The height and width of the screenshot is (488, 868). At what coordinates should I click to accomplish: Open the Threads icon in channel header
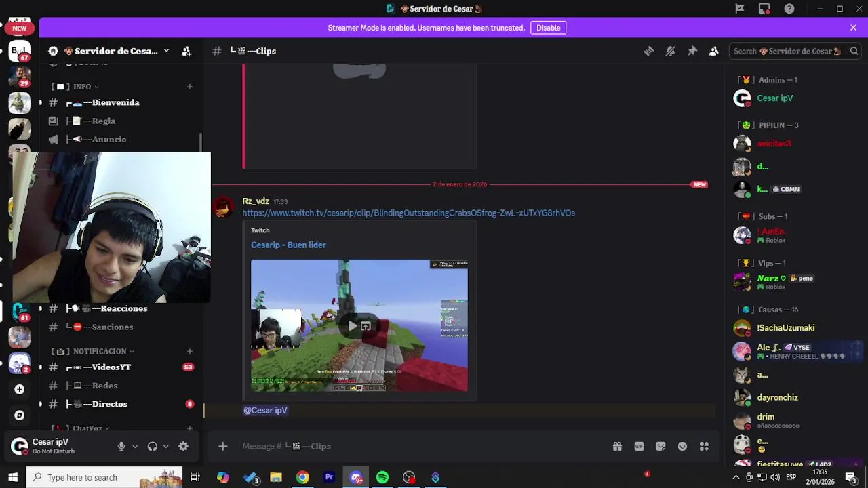click(648, 51)
